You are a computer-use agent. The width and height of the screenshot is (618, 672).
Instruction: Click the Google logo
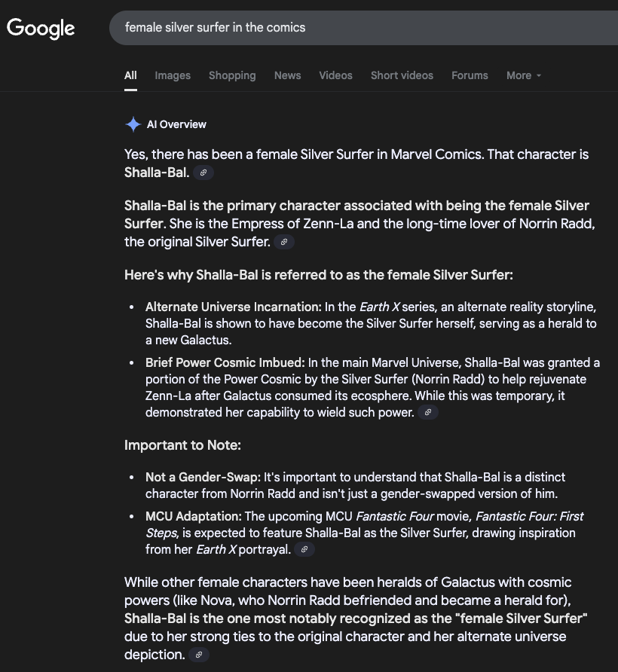pos(41,29)
